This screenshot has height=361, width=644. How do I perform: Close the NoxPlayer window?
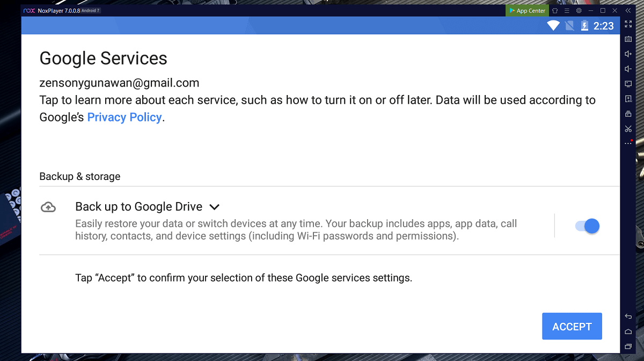pyautogui.click(x=614, y=11)
